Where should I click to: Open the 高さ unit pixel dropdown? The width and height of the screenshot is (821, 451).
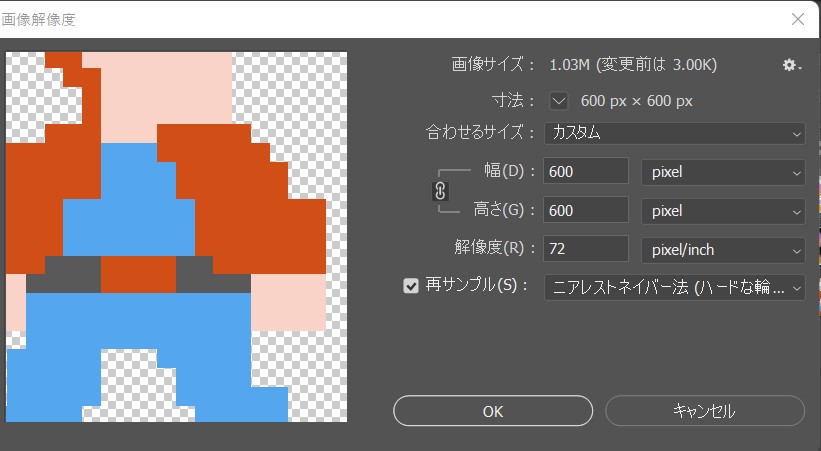723,211
